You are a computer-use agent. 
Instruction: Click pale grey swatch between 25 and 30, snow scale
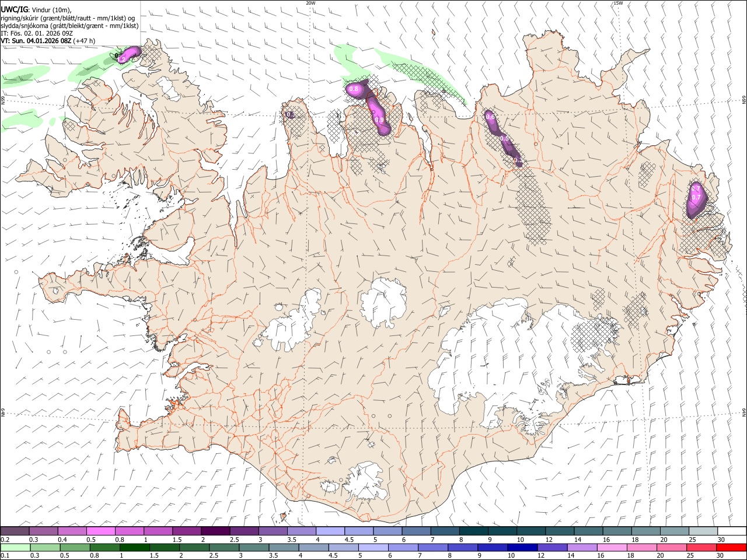pos(703,530)
